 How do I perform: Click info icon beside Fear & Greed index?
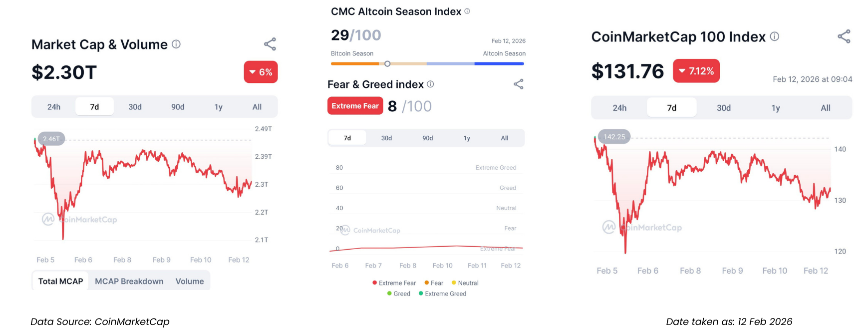pos(430,84)
